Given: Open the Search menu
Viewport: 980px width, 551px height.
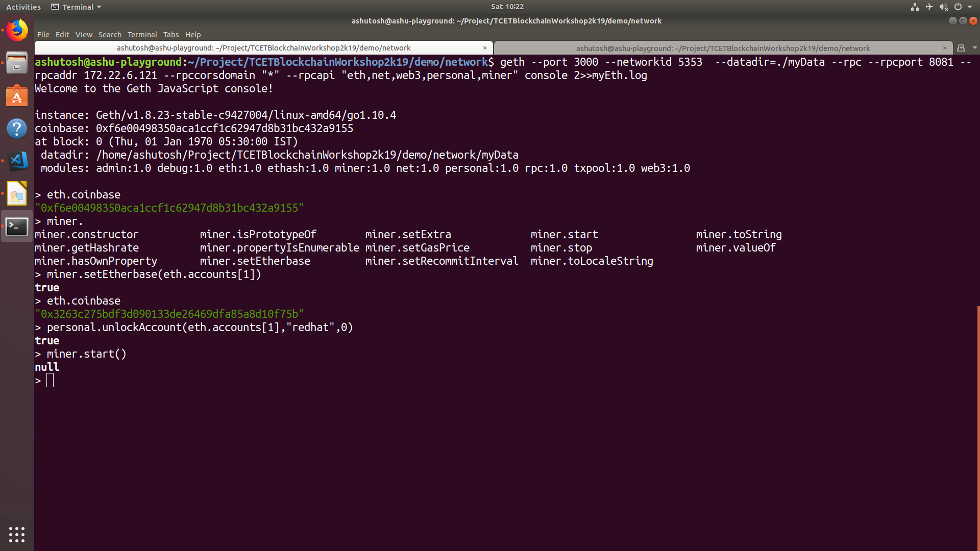Looking at the screenshot, I should click(110, 35).
